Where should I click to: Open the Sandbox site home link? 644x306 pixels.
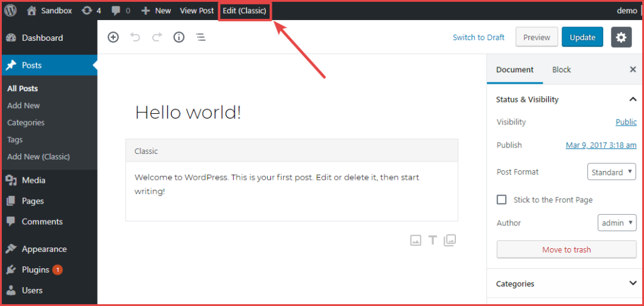click(x=49, y=11)
